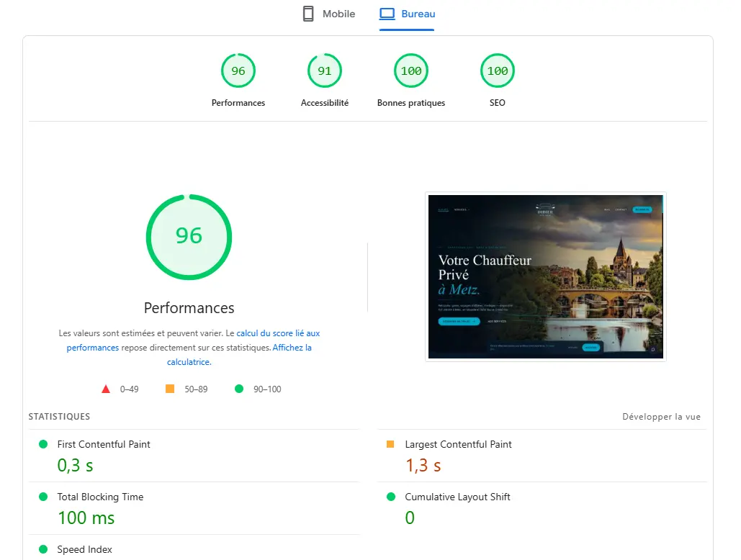Click the laptop icon beside Bureau
Image resolution: width=741 pixels, height=560 pixels.
point(387,14)
